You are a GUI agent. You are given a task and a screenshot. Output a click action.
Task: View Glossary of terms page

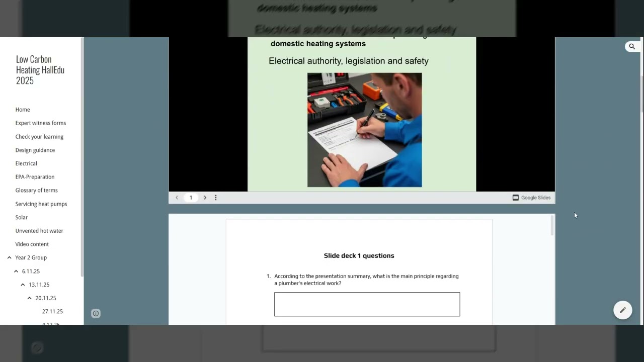[x=36, y=190]
